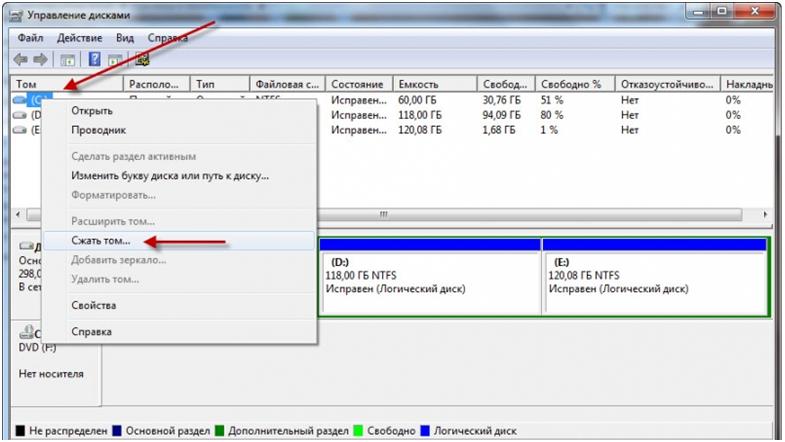Click the right arrow of horizontal scrollbar
Viewport: 785px width, 442px height.
(x=765, y=215)
